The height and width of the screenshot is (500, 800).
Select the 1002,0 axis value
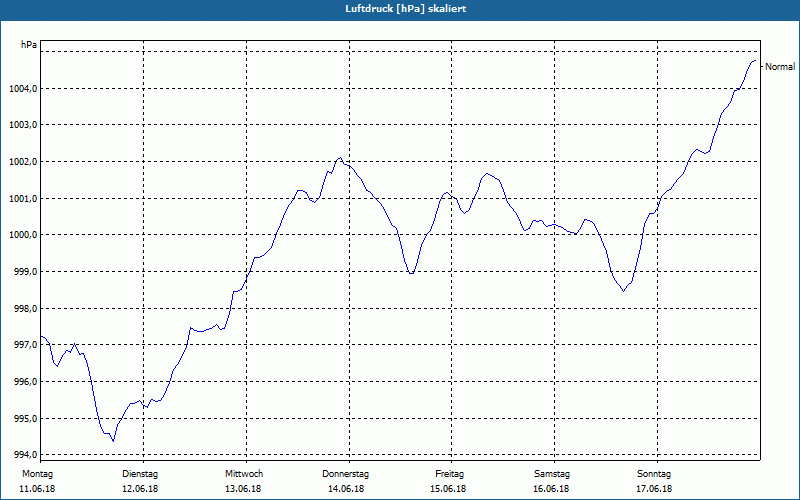tap(22, 162)
